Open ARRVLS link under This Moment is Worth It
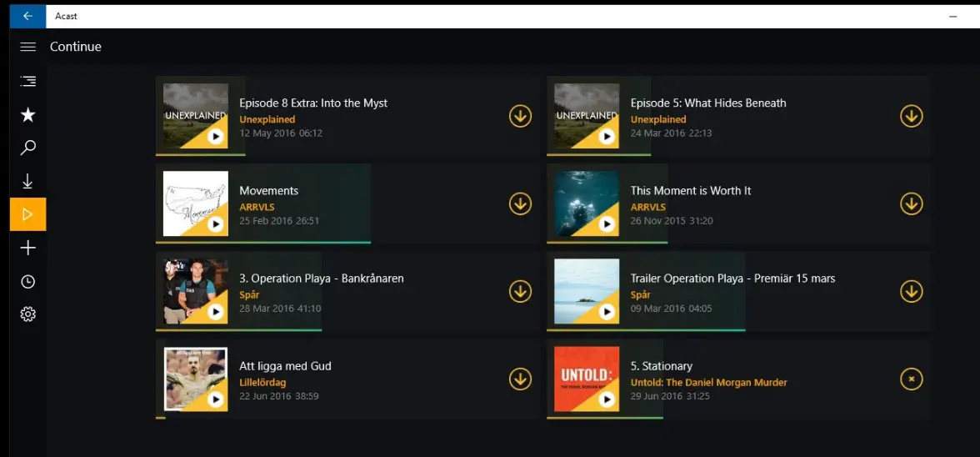The image size is (980, 457). pos(648,207)
